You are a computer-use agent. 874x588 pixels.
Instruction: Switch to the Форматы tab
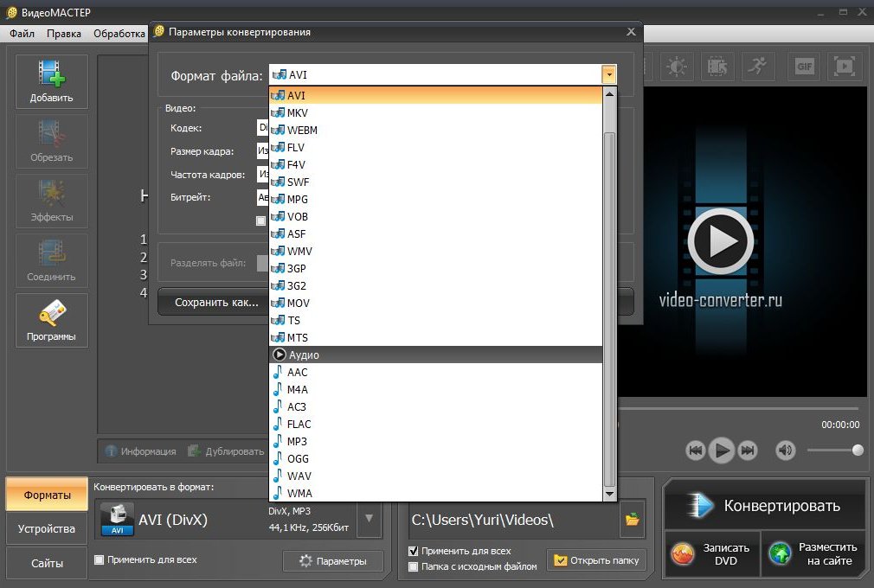pos(47,495)
